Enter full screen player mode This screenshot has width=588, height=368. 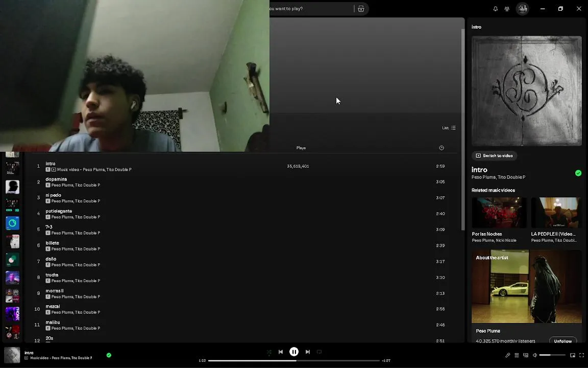pos(582,355)
